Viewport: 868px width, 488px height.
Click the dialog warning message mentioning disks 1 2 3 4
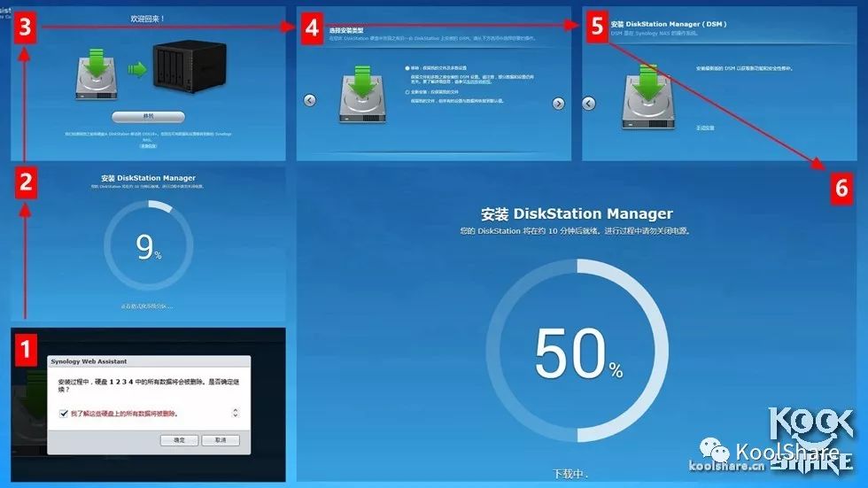coord(149,385)
